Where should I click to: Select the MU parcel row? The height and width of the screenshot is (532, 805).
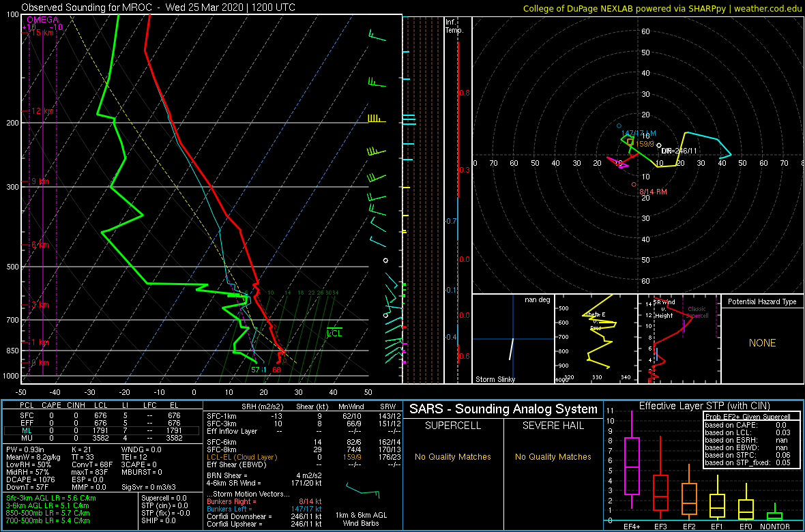[102, 439]
